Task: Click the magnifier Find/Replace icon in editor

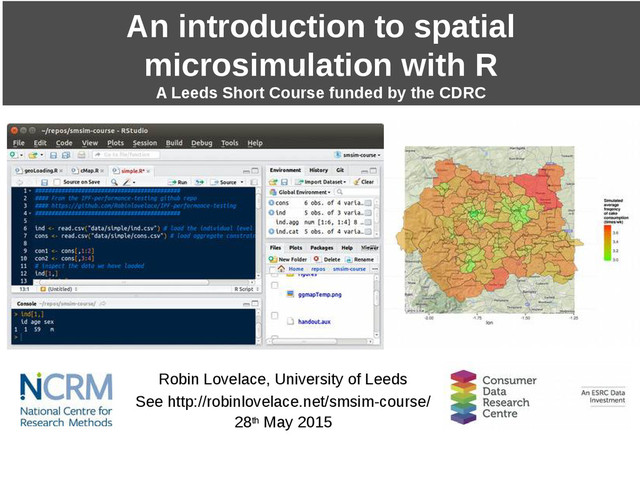Action: pos(114,182)
